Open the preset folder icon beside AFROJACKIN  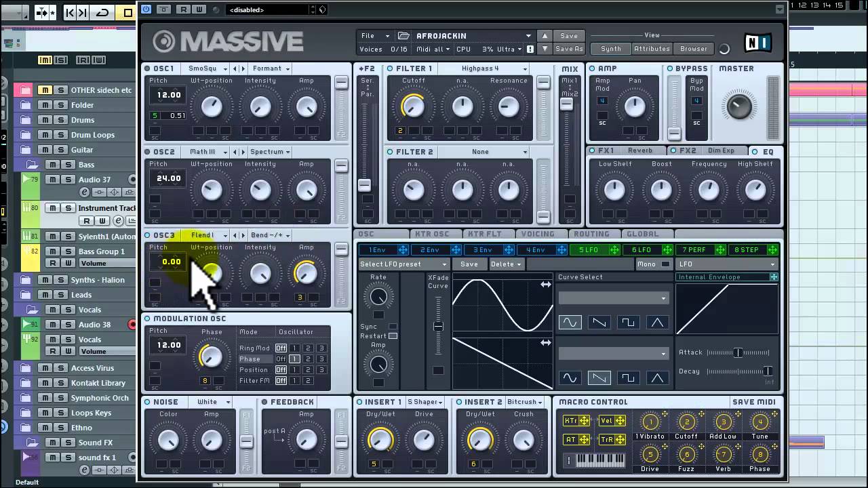point(404,36)
